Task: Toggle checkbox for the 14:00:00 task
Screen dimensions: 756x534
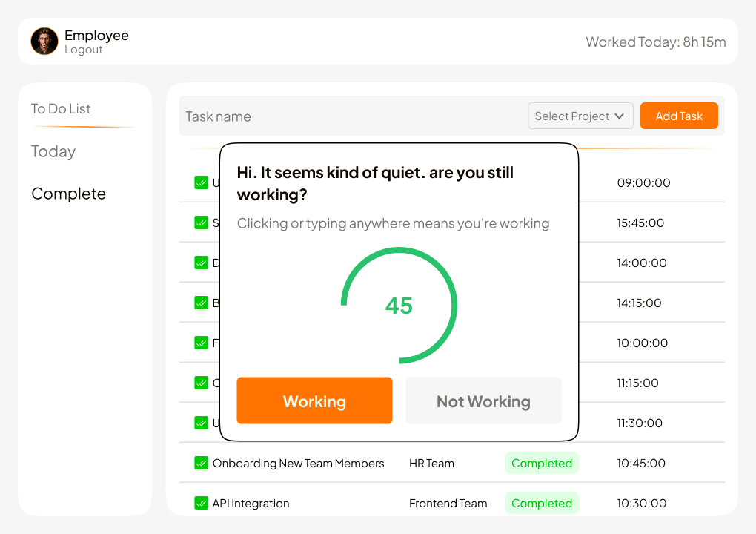Action: pyautogui.click(x=201, y=263)
